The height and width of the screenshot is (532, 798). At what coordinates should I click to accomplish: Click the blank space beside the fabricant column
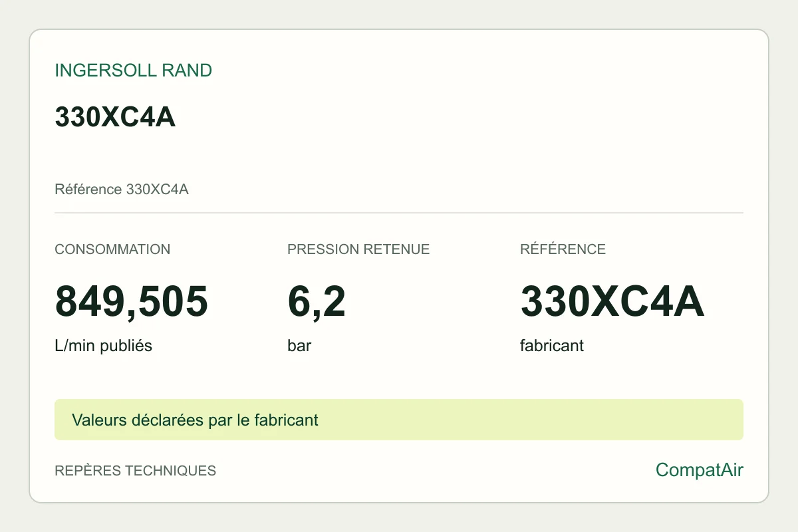[665, 346]
